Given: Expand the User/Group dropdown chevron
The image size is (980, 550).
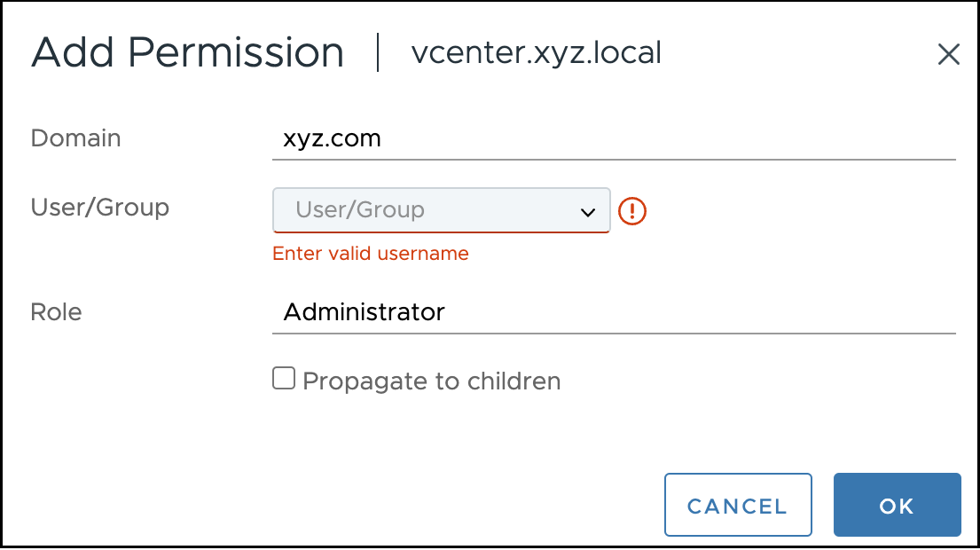Looking at the screenshot, I should click(x=587, y=211).
